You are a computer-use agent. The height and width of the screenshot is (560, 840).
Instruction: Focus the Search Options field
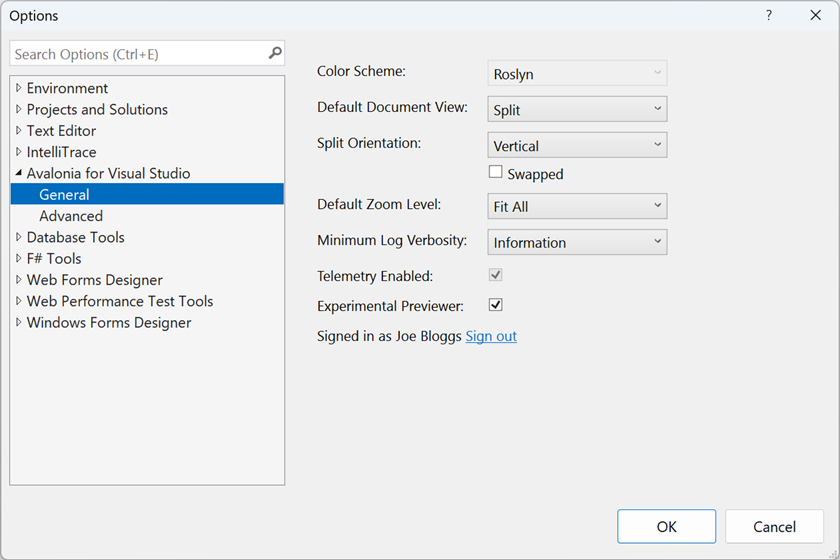(147, 54)
